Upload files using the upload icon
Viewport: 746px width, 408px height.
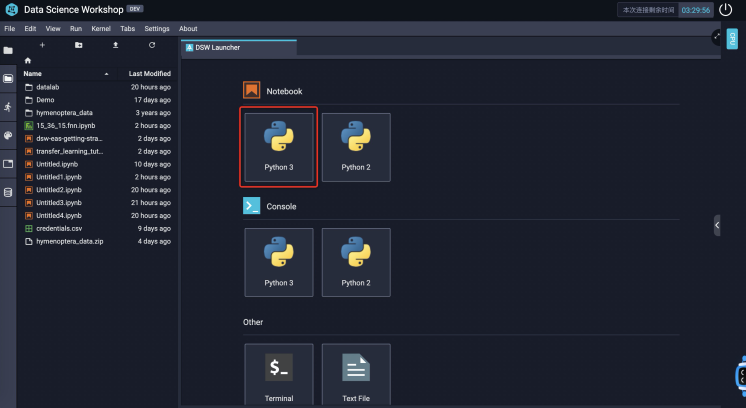tap(115, 45)
